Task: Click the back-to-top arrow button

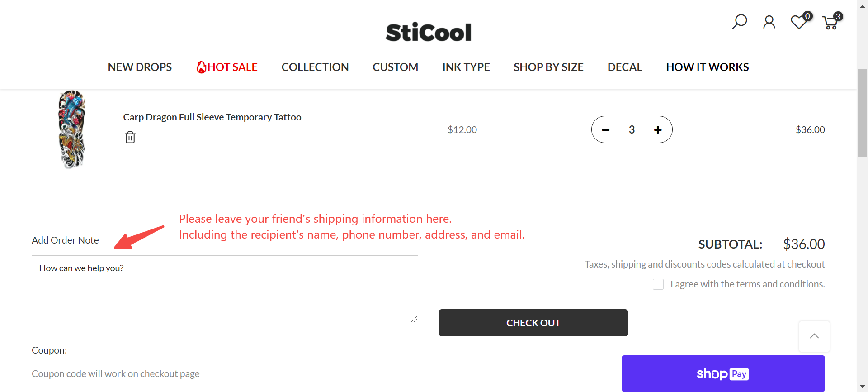Action: pos(814,336)
